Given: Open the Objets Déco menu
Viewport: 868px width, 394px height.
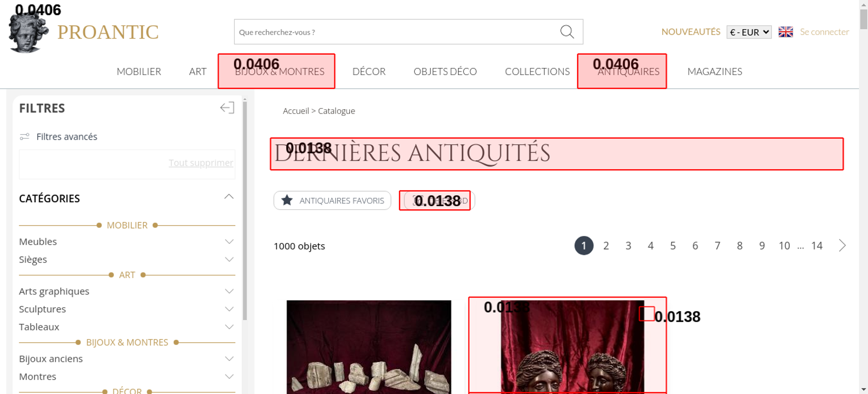Looking at the screenshot, I should click(x=445, y=72).
